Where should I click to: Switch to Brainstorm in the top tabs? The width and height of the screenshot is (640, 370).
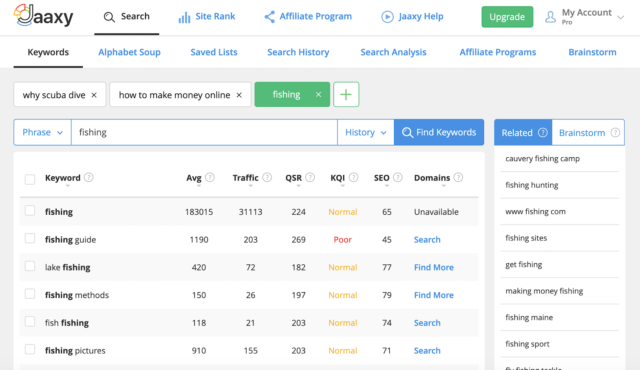pyautogui.click(x=593, y=52)
